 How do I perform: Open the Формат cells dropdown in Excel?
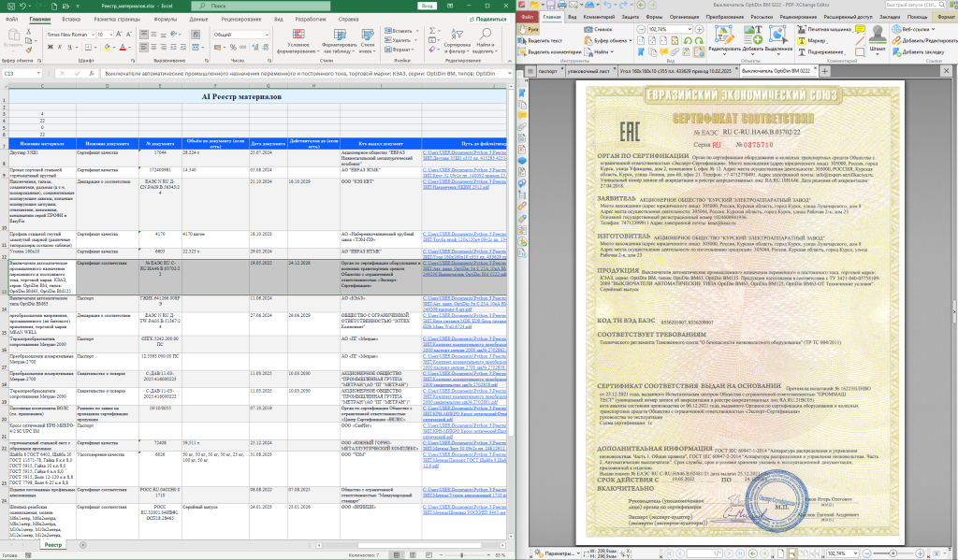click(x=399, y=50)
